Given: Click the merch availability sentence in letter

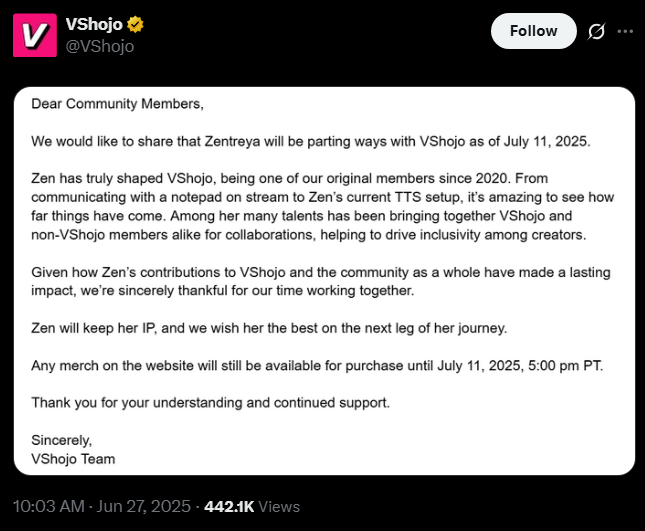Looking at the screenshot, I should tap(317, 365).
